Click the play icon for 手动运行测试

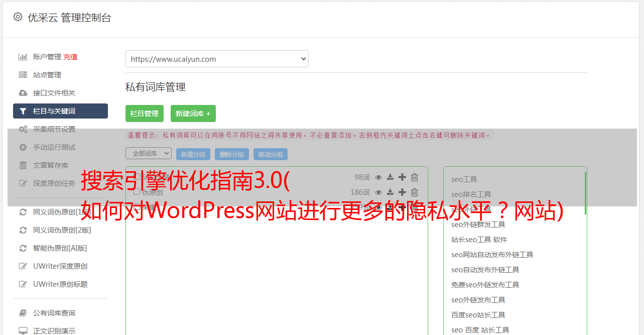pos(23,147)
